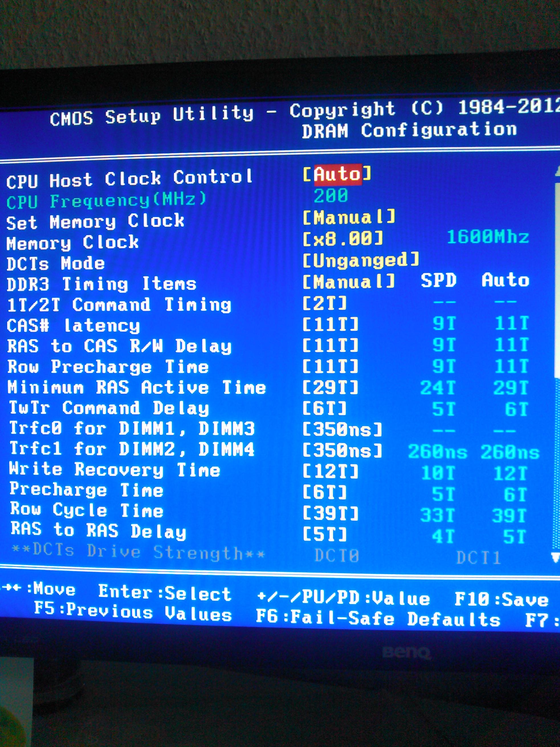Select RAS to CAS R/W Delay value
The width and height of the screenshot is (560, 747).
330,346
